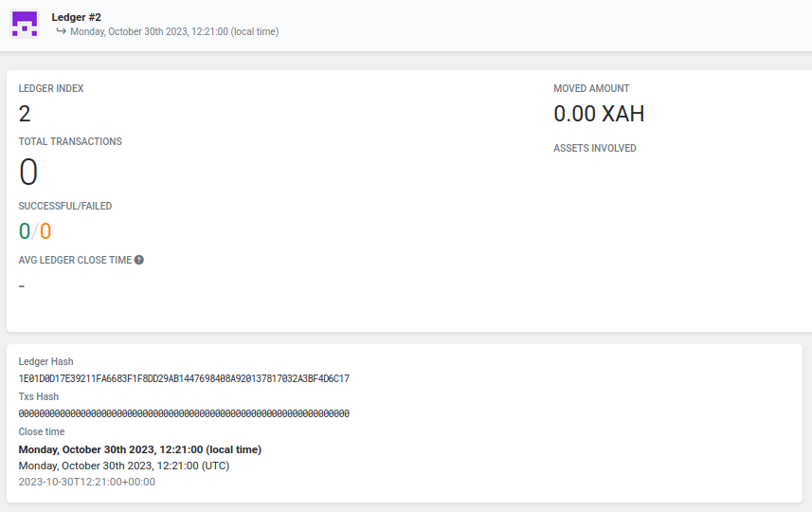Viewport: 812px width, 512px height.
Task: Select the Ledger #2 title
Action: (x=76, y=17)
